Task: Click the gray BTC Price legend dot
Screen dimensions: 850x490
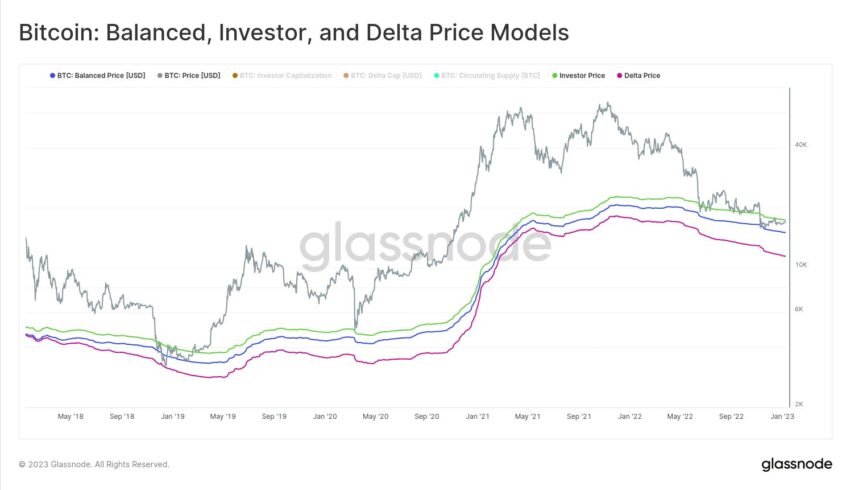Action: coord(160,75)
